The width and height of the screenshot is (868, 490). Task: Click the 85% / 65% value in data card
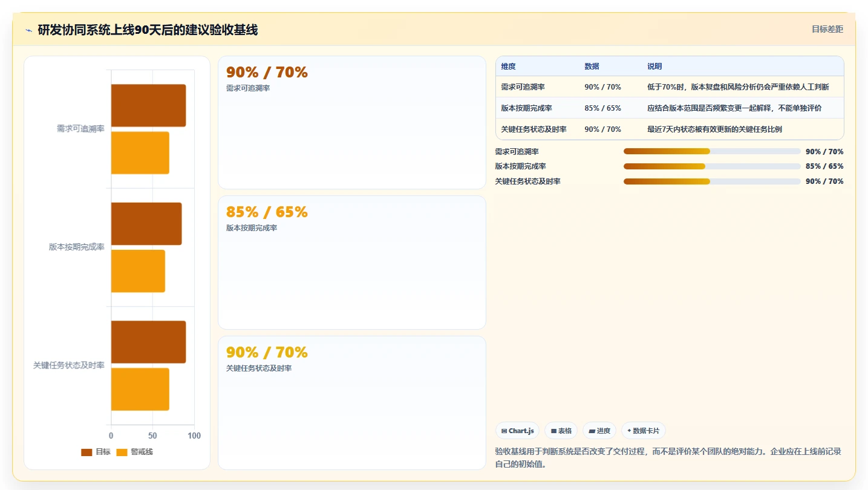[x=267, y=212]
